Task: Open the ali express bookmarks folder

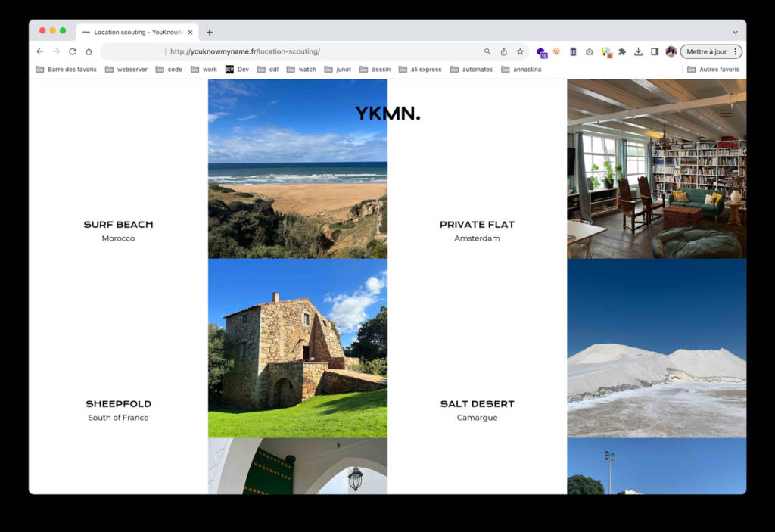Action: (x=420, y=69)
